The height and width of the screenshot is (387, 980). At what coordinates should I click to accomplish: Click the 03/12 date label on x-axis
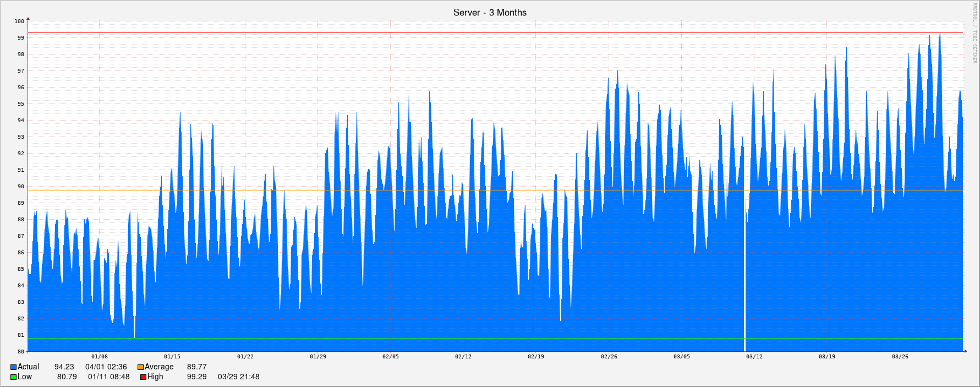(x=754, y=357)
